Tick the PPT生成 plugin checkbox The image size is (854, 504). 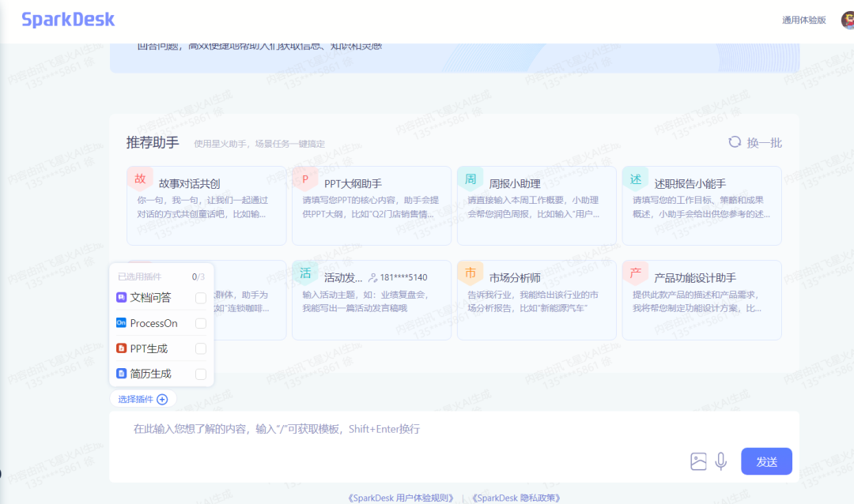pyautogui.click(x=200, y=349)
